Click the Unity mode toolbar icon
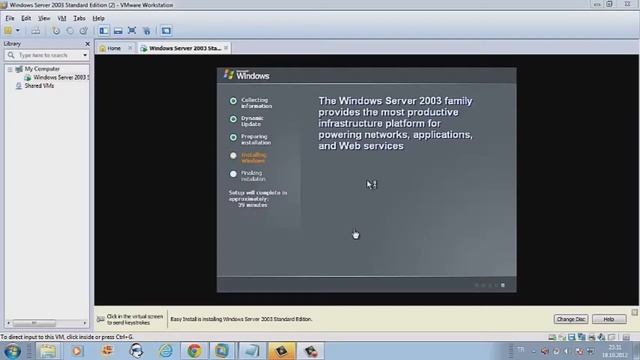The width and height of the screenshot is (640, 360). 147,31
